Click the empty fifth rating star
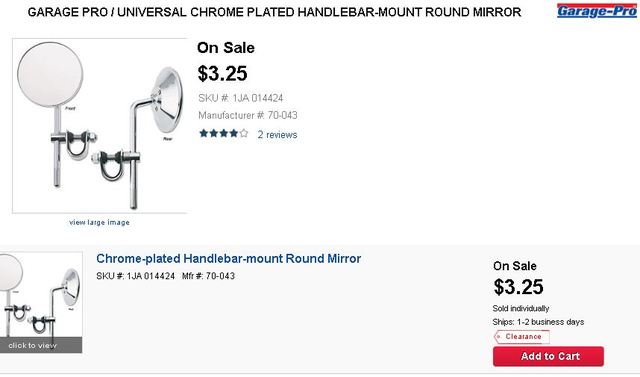 pyautogui.click(x=244, y=133)
